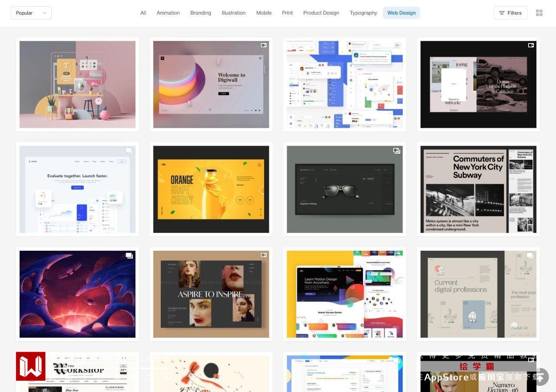
Task: Open the red and blue space illustration shot
Action: [77, 294]
